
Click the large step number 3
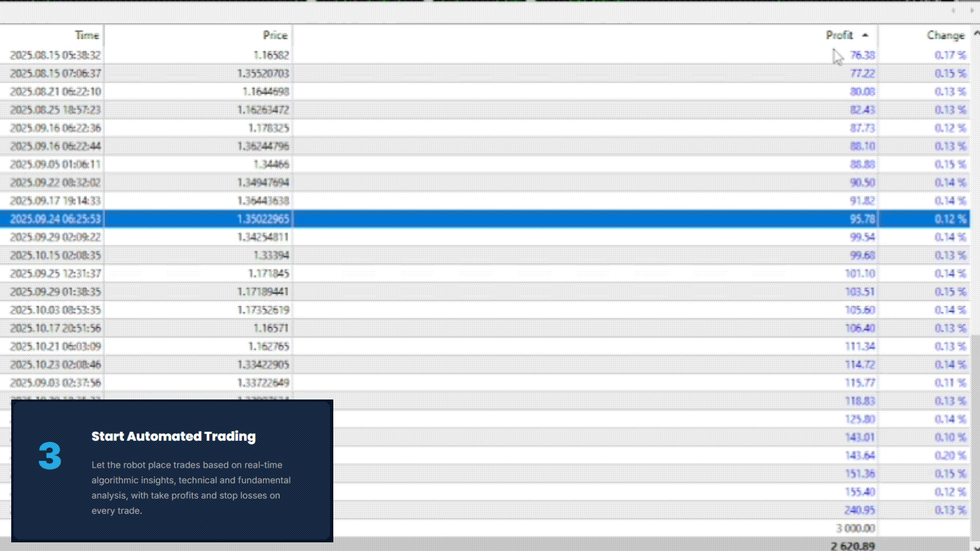coord(50,456)
